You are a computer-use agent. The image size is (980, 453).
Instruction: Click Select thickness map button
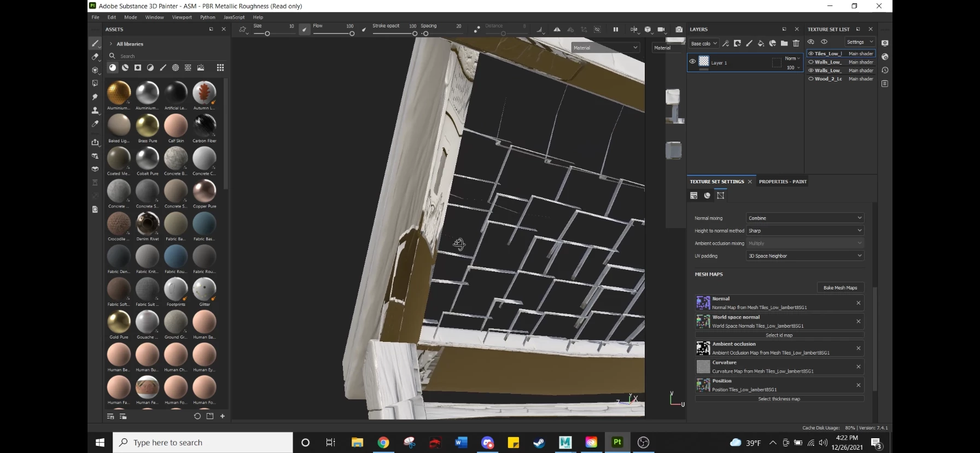click(779, 399)
